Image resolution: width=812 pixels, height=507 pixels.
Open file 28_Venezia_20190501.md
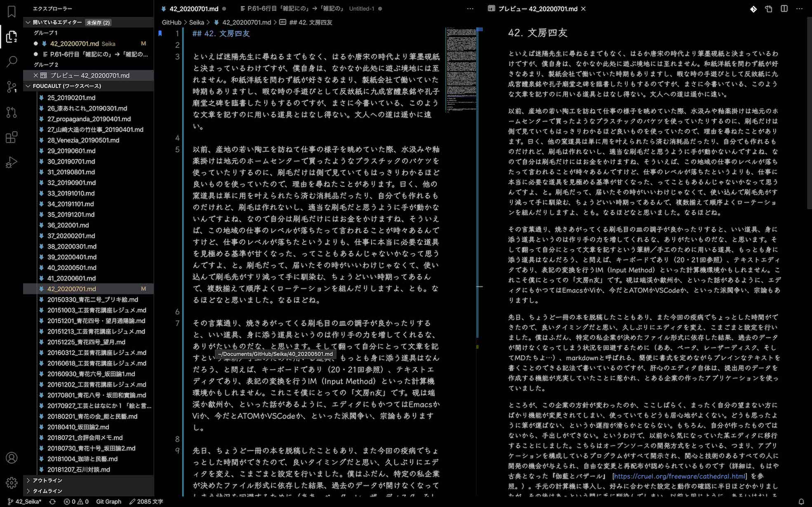tap(83, 140)
